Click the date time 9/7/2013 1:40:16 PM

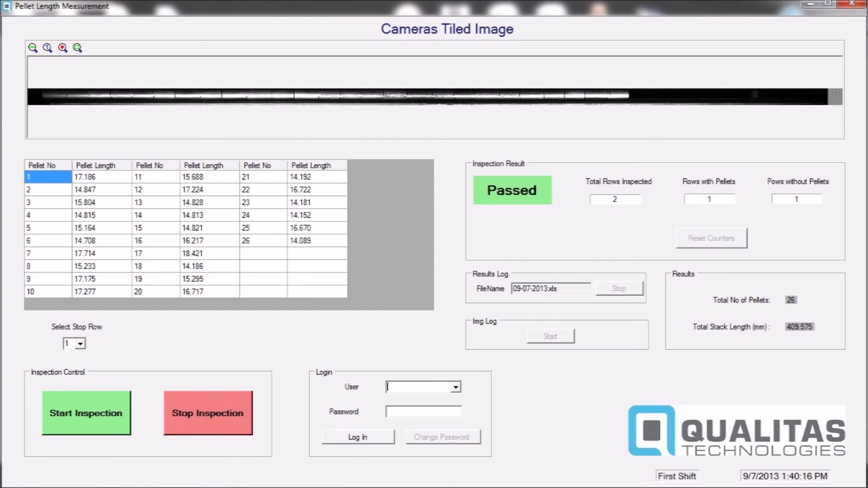785,476
